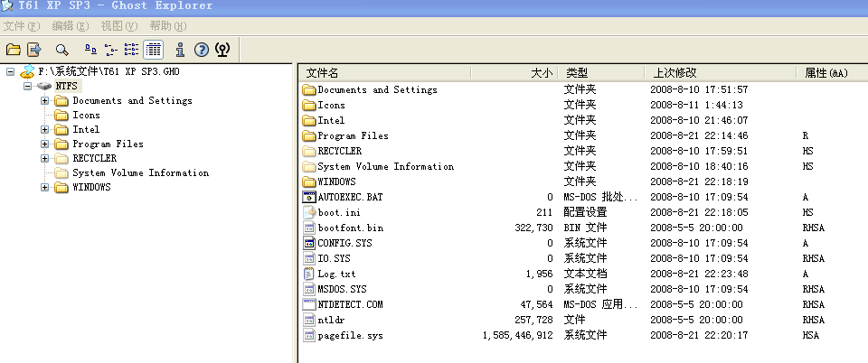Click the size value 322,730
The image size is (868, 363).
(x=533, y=228)
